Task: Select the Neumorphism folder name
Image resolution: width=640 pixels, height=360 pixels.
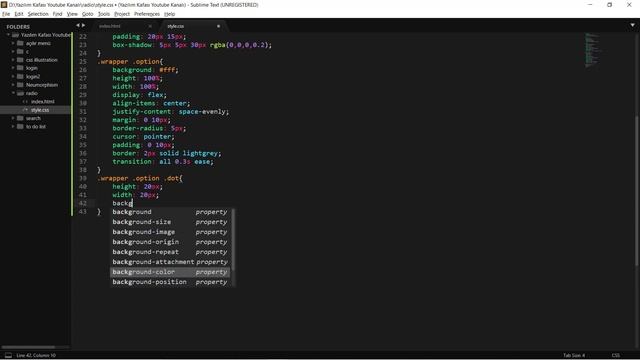Action: pos(42,85)
